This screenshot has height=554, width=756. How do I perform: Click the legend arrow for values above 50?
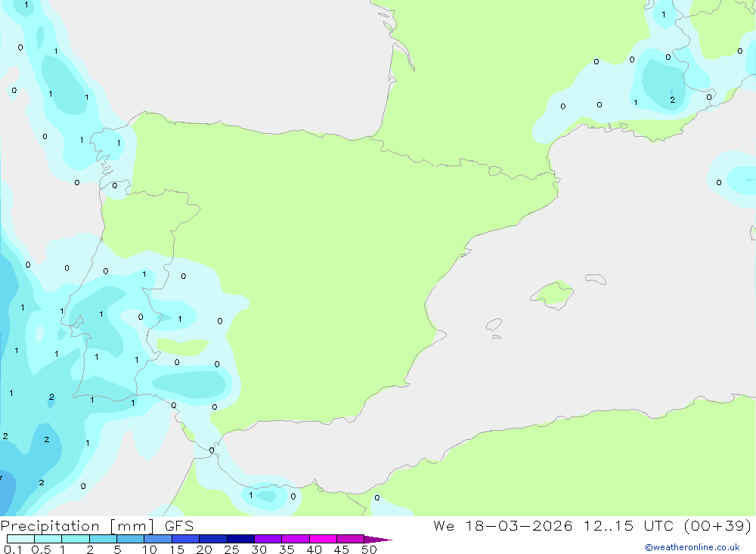(377, 540)
